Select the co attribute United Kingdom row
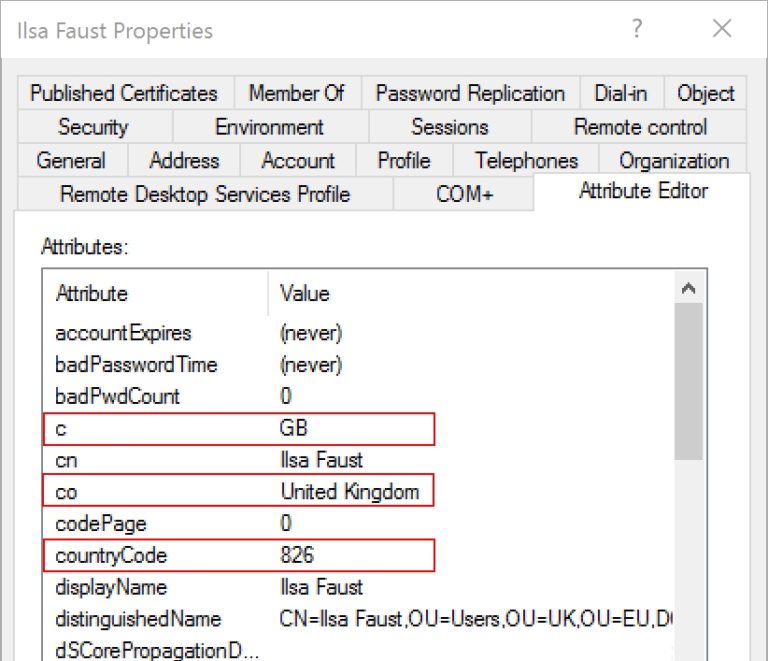The height and width of the screenshot is (661, 768). click(x=240, y=492)
